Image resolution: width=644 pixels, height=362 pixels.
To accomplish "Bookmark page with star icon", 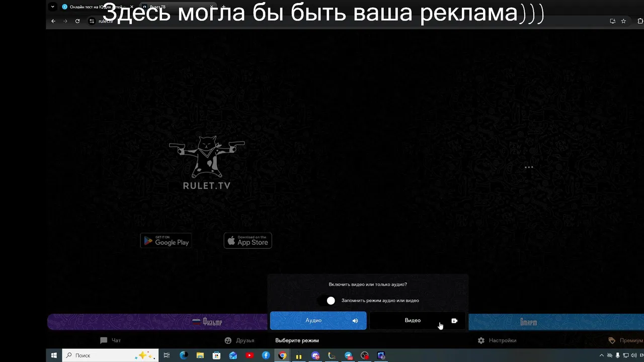I will [x=623, y=21].
